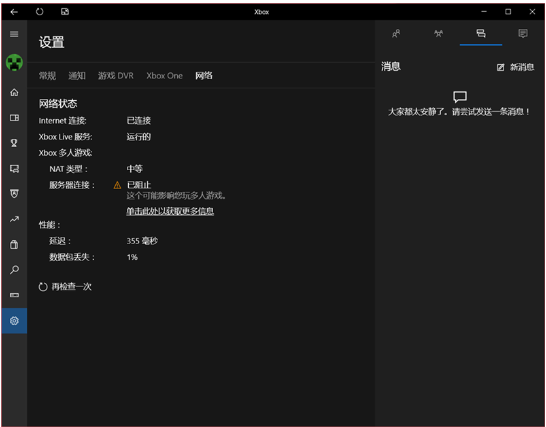Click the 网络状态 heading
Screen dimensions: 546x427
(x=58, y=103)
